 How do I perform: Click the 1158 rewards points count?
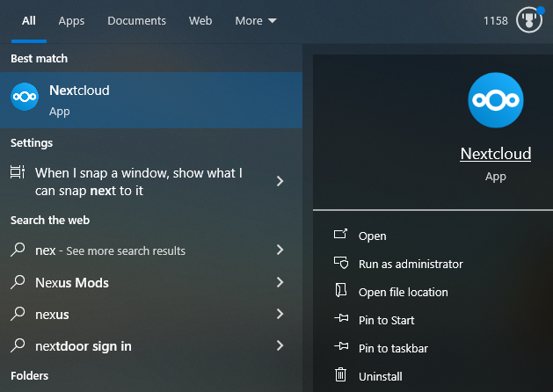496,21
